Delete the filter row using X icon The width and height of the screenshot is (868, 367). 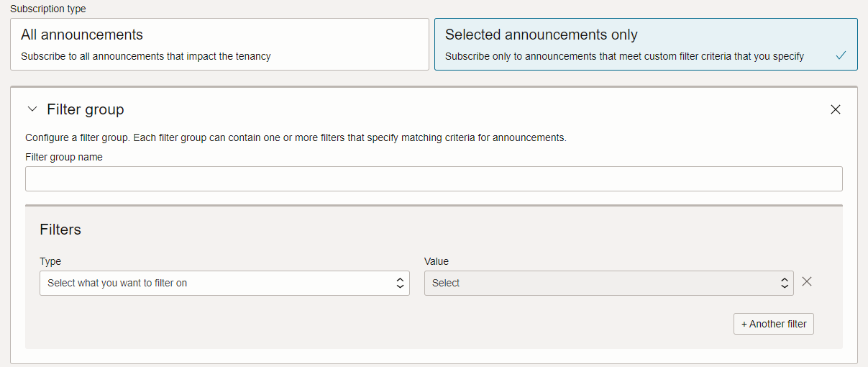(x=807, y=282)
